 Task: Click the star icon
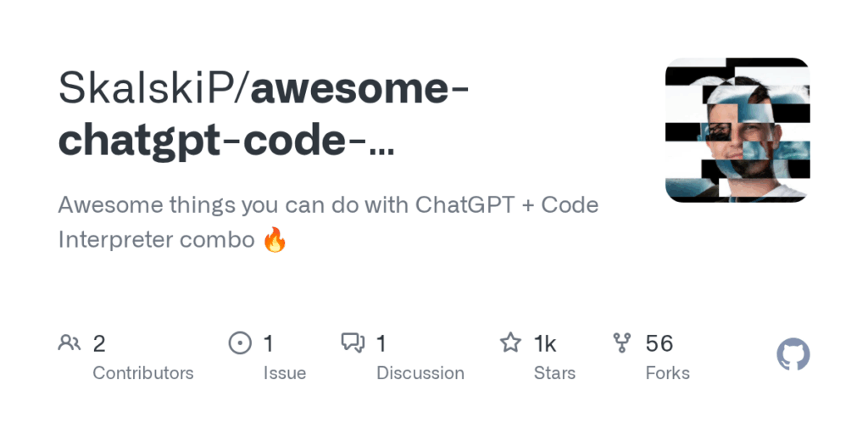(x=510, y=343)
